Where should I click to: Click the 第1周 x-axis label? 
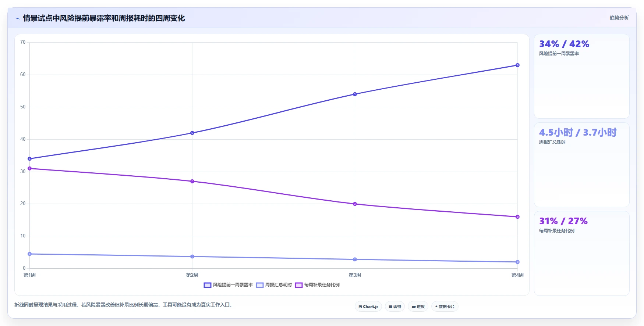point(29,275)
